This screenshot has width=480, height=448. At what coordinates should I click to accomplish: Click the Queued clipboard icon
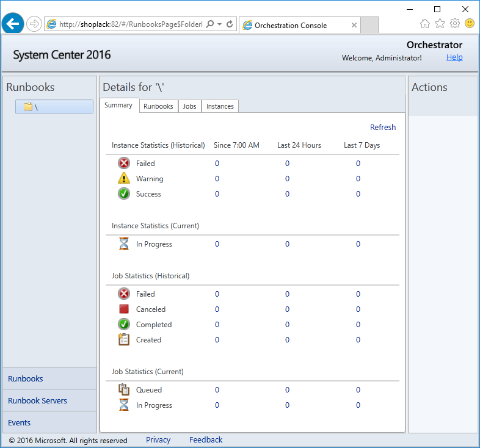coord(124,389)
